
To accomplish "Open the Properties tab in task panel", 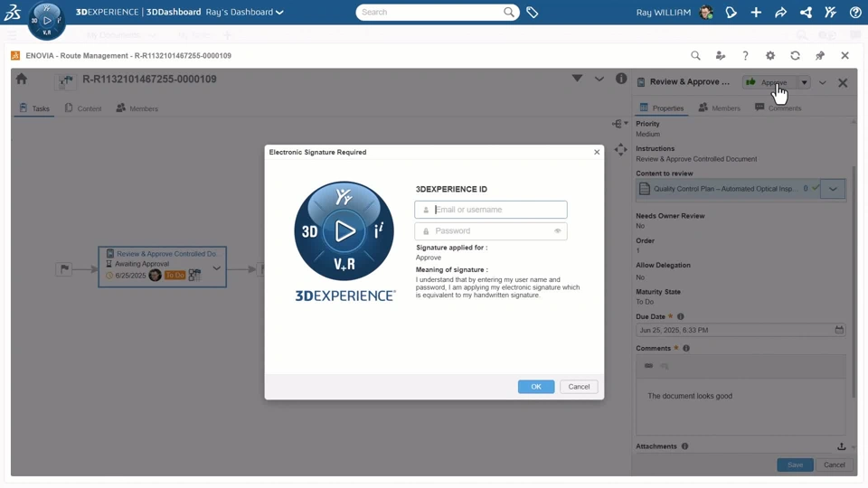I will (x=662, y=108).
